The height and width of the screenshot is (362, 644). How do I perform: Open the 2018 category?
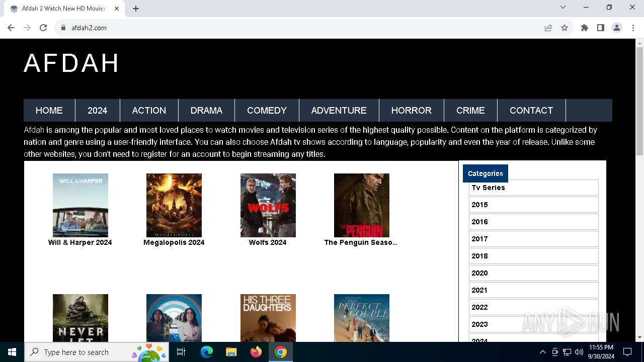[x=534, y=256]
